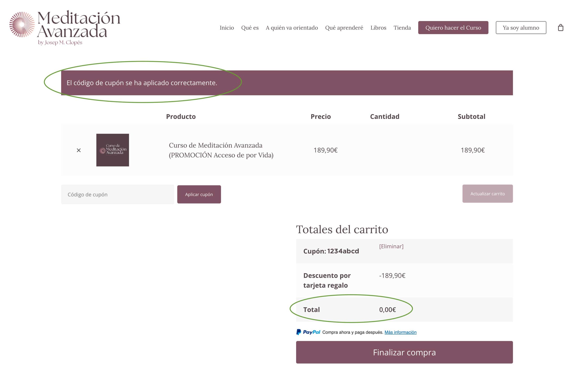Screen dimensions: 573x392
Task: Remove the course with the X icon
Action: click(79, 150)
